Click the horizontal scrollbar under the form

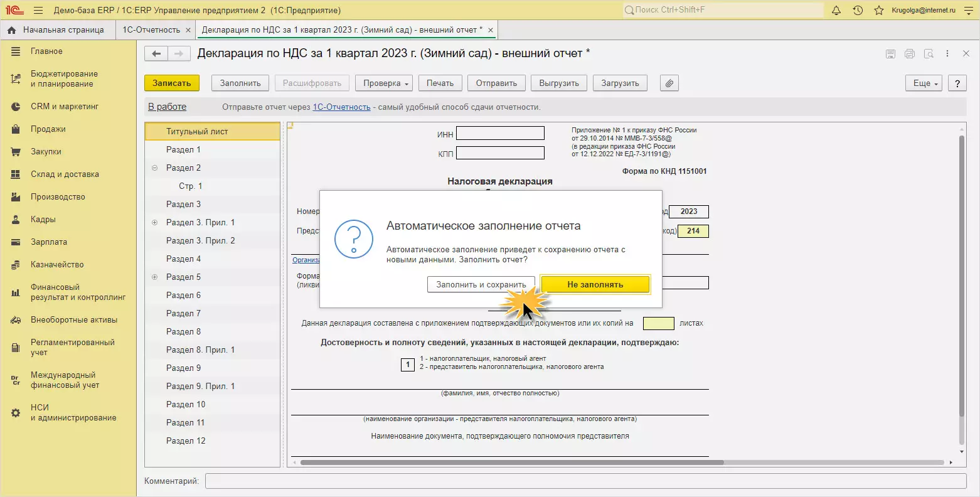(511, 462)
